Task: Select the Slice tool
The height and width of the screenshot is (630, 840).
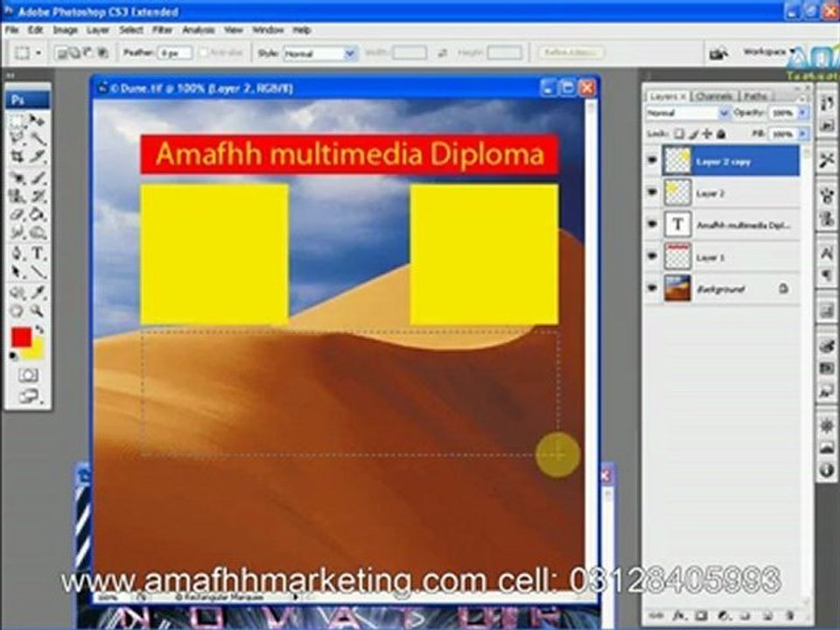Action: [38, 157]
